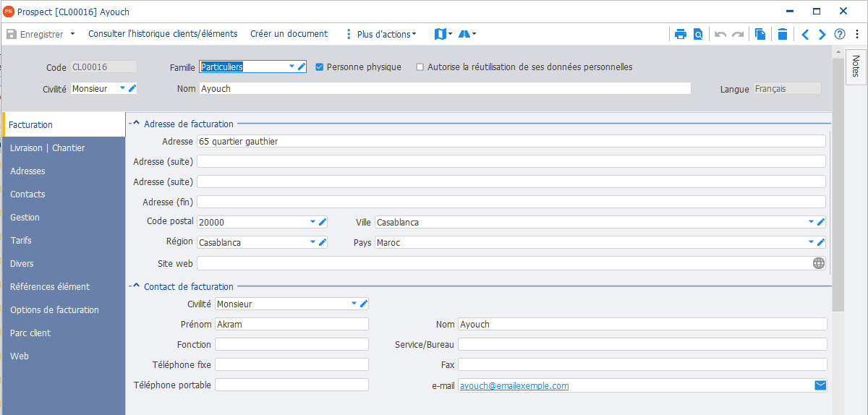This screenshot has height=415, width=868.
Task: Edit Pays Maroc with pencil icon
Action: tap(821, 242)
